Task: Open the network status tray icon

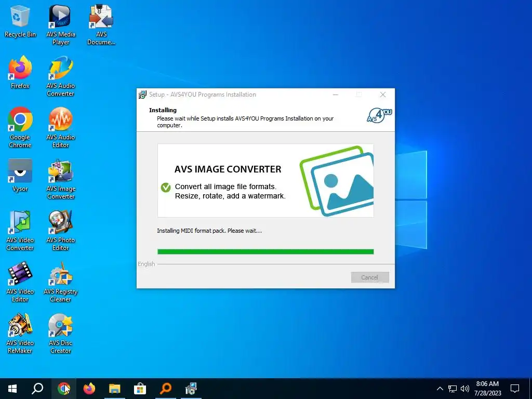Action: click(x=453, y=389)
